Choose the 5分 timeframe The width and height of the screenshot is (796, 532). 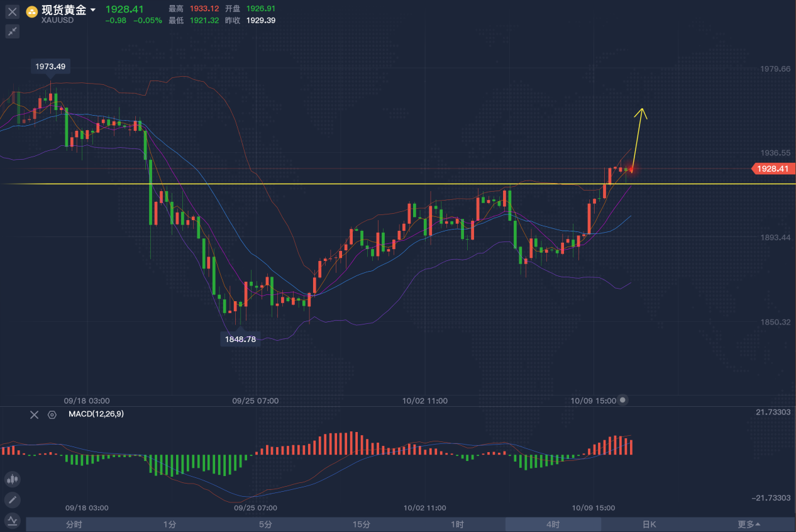coord(265,524)
